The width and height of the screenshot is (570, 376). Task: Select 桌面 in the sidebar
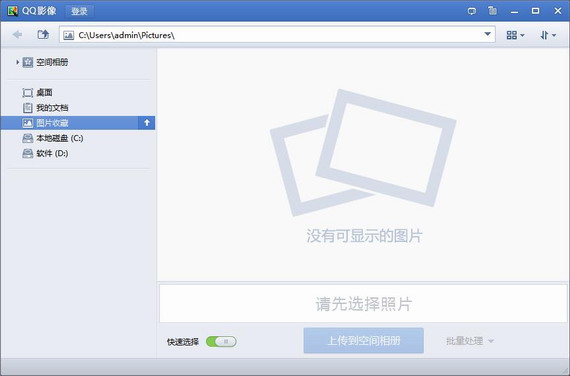(44, 93)
